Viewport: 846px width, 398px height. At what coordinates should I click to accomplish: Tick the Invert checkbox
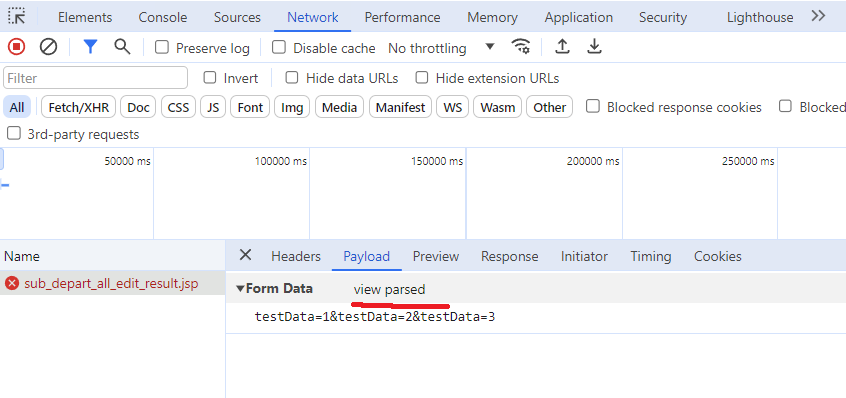click(x=210, y=78)
